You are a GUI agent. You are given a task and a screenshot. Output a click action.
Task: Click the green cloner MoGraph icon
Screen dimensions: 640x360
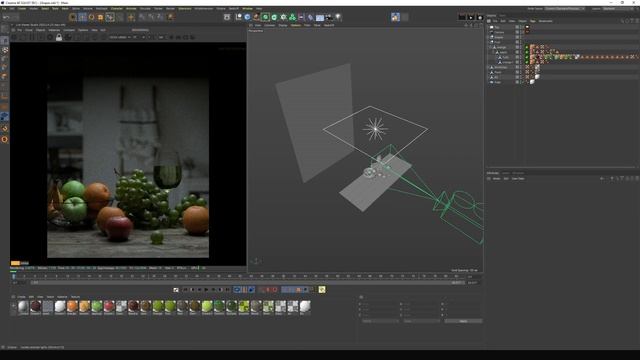click(x=292, y=17)
